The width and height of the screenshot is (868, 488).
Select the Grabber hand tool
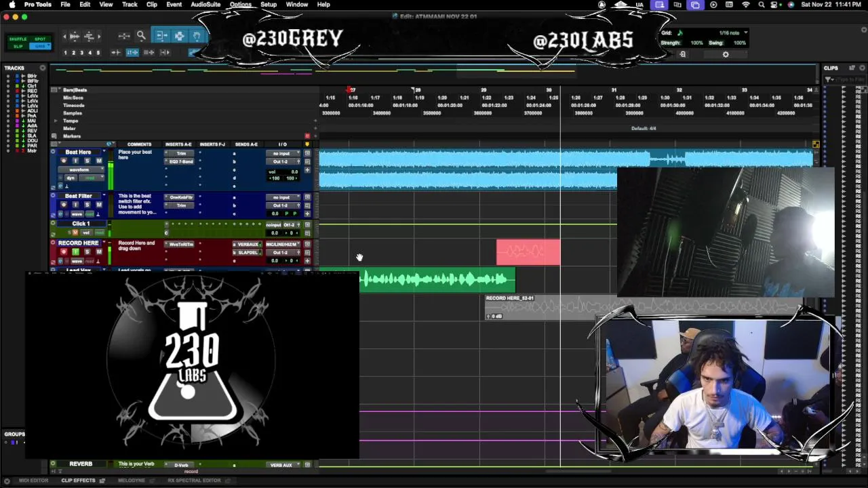(x=197, y=35)
